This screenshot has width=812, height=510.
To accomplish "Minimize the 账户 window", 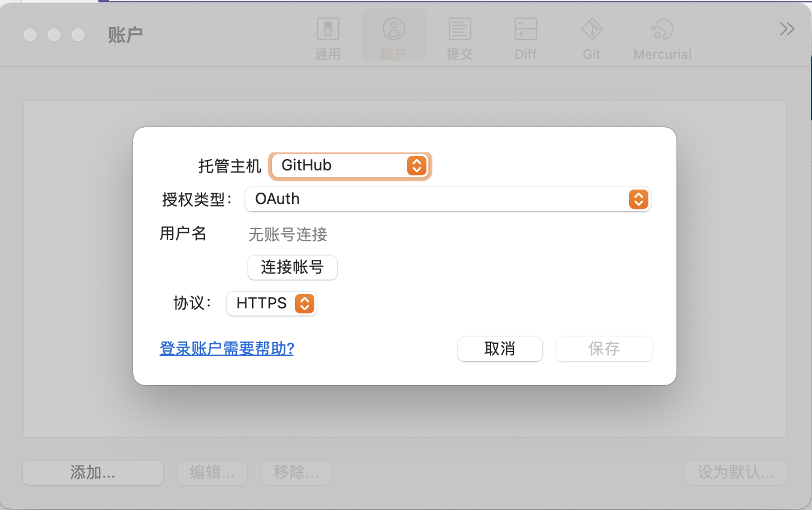I will 54,35.
